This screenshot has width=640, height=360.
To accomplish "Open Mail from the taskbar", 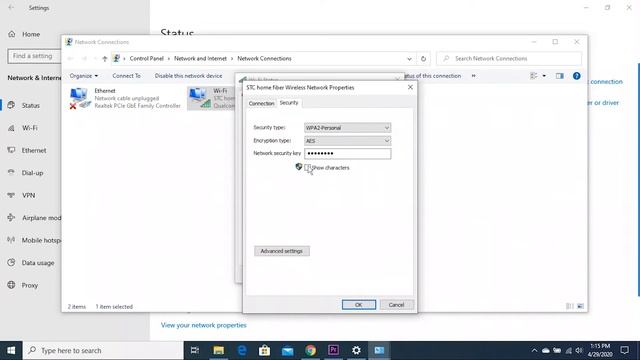I will [x=287, y=350].
